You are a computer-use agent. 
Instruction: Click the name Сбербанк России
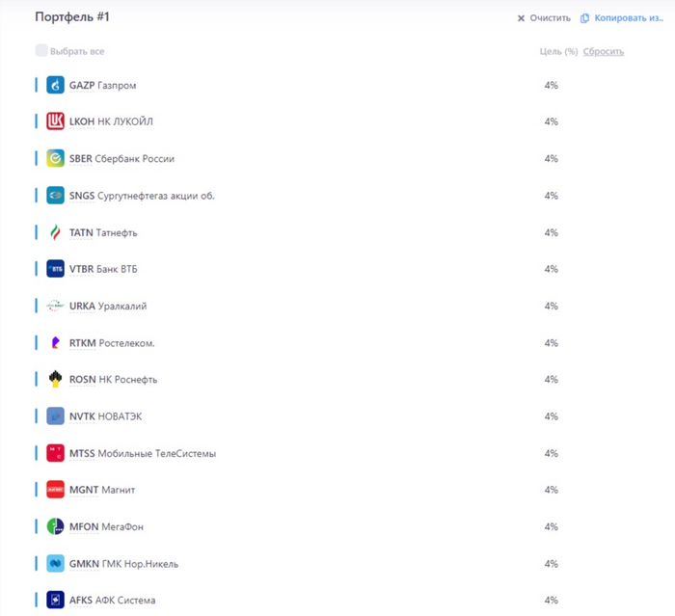134,158
